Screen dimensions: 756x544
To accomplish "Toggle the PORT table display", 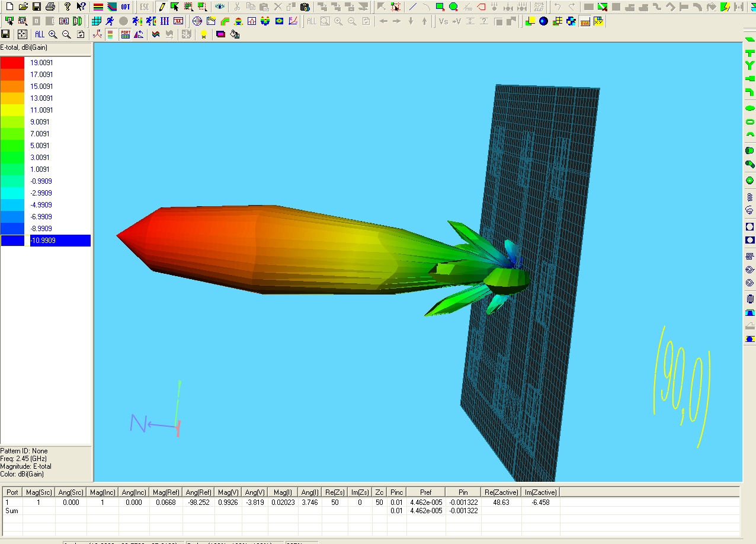I will (125, 34).
